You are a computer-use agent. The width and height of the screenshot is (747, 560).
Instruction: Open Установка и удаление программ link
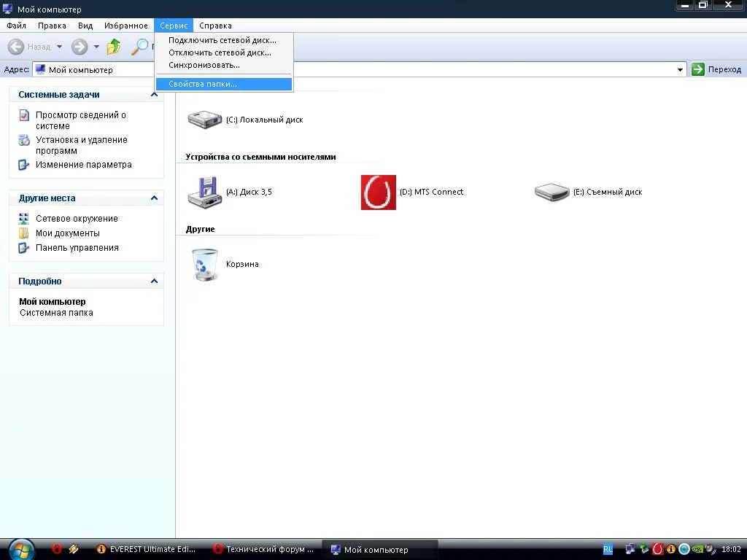(x=82, y=145)
